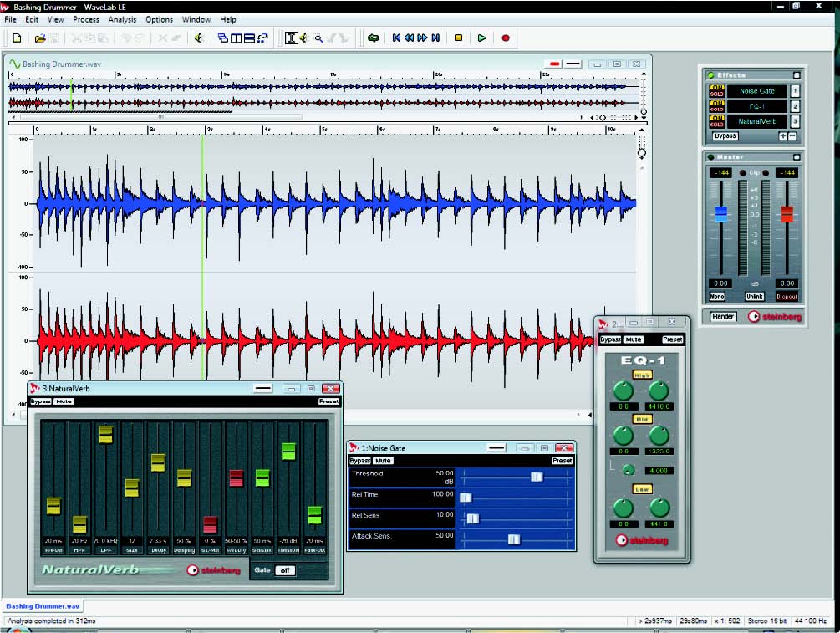This screenshot has height=633, width=840.
Task: Select the time-selection cursor tool
Action: click(291, 38)
